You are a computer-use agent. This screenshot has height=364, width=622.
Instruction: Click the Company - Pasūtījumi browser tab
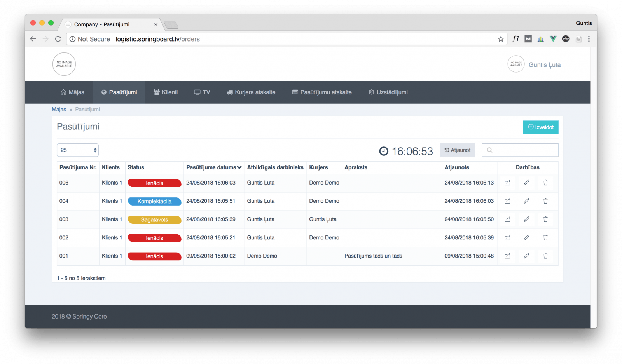111,24
